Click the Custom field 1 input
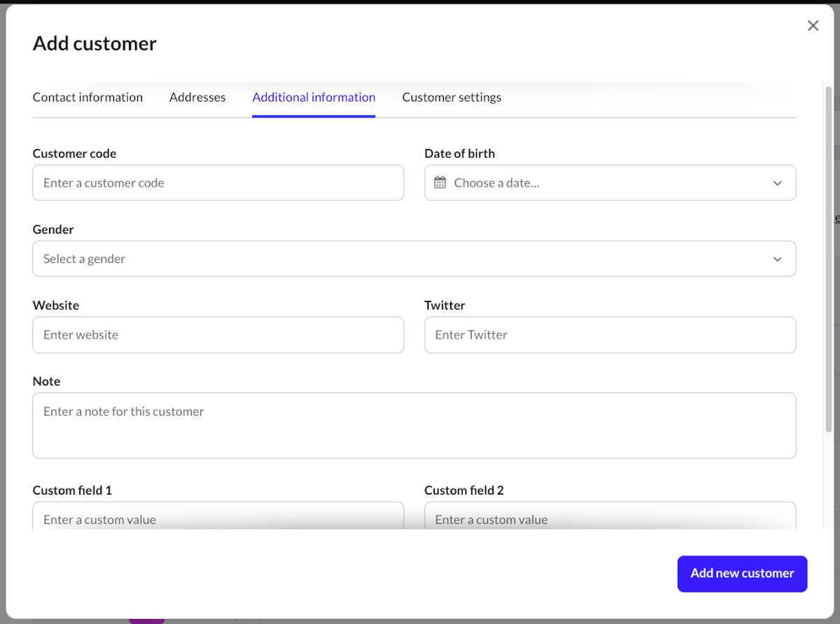 [218, 516]
